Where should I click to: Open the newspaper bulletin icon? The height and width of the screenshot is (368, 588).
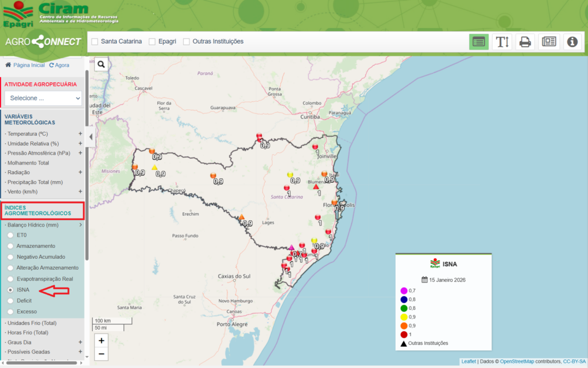(x=548, y=41)
